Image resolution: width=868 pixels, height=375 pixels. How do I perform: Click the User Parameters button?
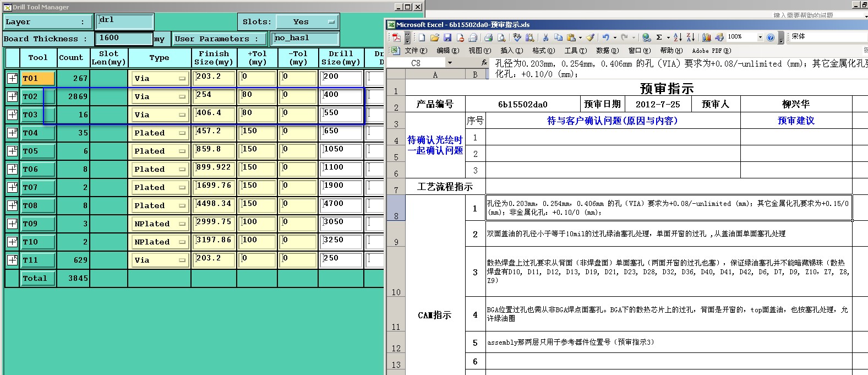(220, 39)
